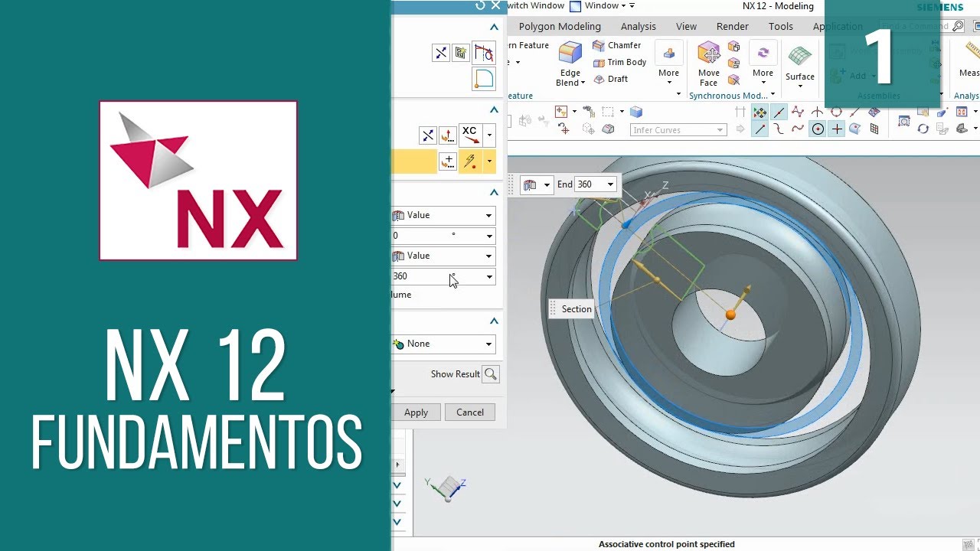Click More under the feature group
The image size is (980, 551).
(x=669, y=64)
